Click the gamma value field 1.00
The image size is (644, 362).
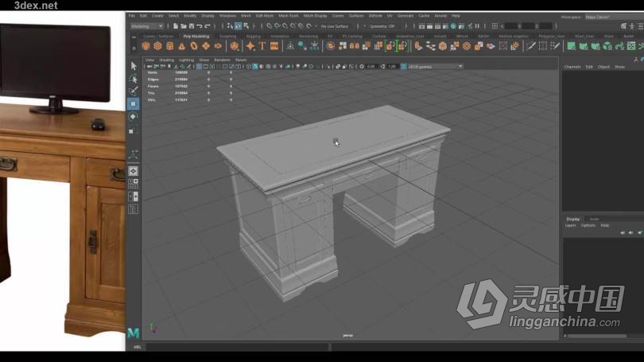pyautogui.click(x=392, y=66)
